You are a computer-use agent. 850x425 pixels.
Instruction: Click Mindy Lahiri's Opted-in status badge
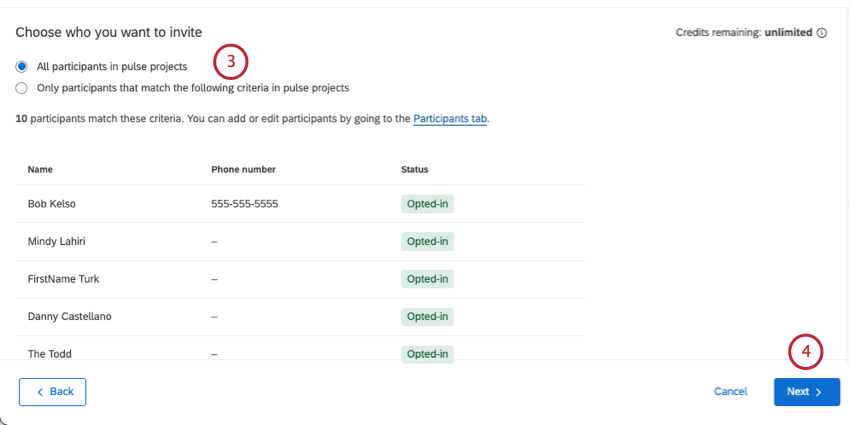[427, 241]
